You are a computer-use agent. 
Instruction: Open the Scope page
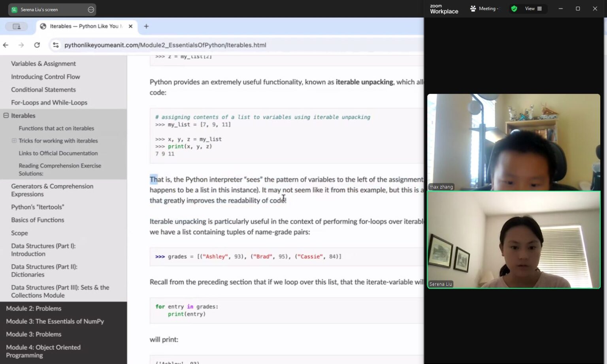[x=19, y=233]
